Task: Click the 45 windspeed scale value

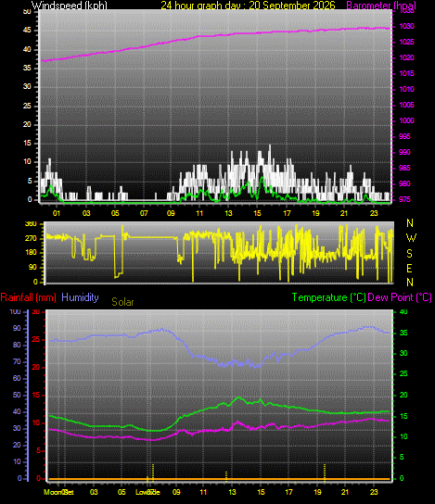Action: pyautogui.click(x=27, y=31)
